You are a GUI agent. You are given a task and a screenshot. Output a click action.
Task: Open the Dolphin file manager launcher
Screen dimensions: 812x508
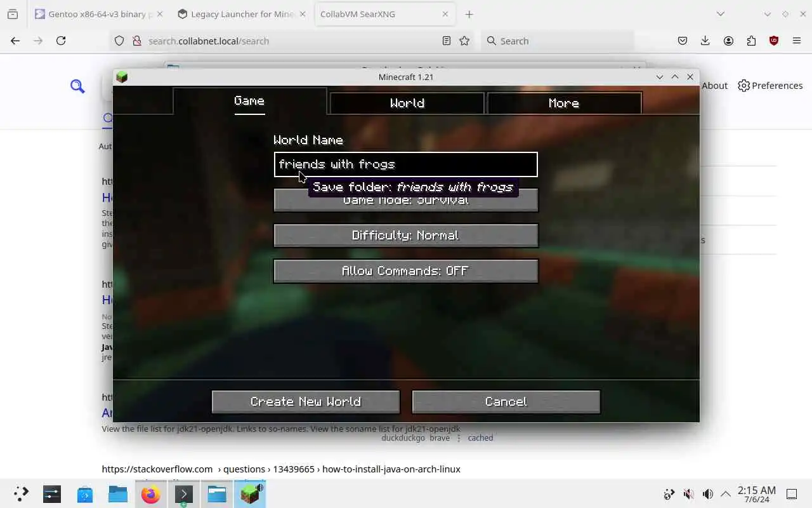118,494
